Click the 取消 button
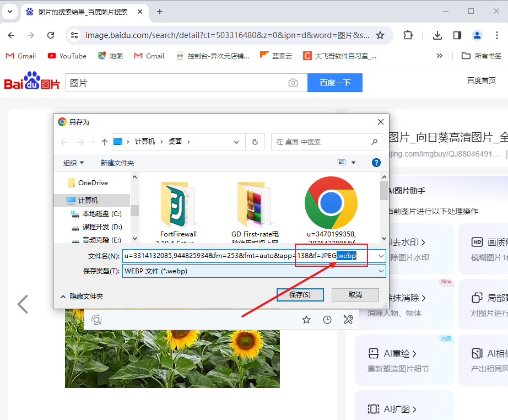508x420 pixels. [355, 294]
